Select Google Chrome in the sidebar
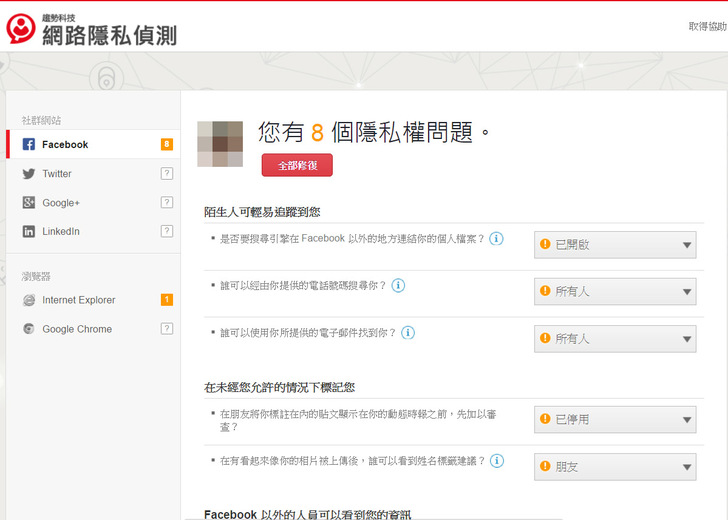The image size is (728, 520). pyautogui.click(x=93, y=329)
